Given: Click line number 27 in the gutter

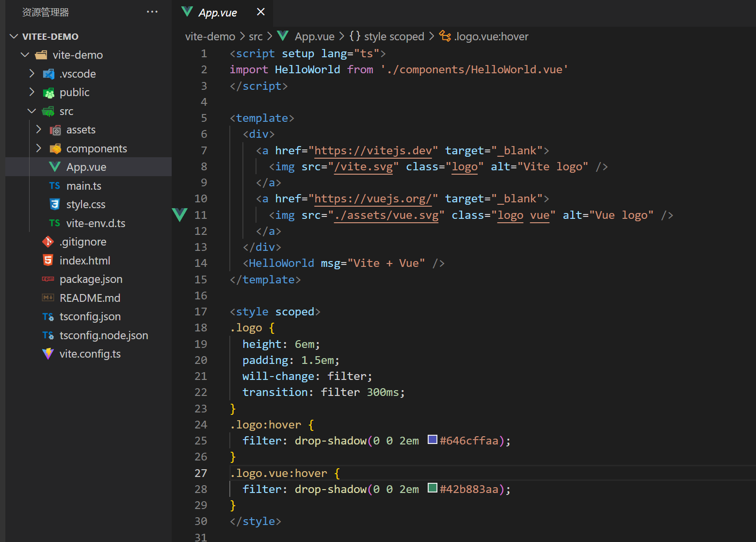Looking at the screenshot, I should click(x=201, y=473).
